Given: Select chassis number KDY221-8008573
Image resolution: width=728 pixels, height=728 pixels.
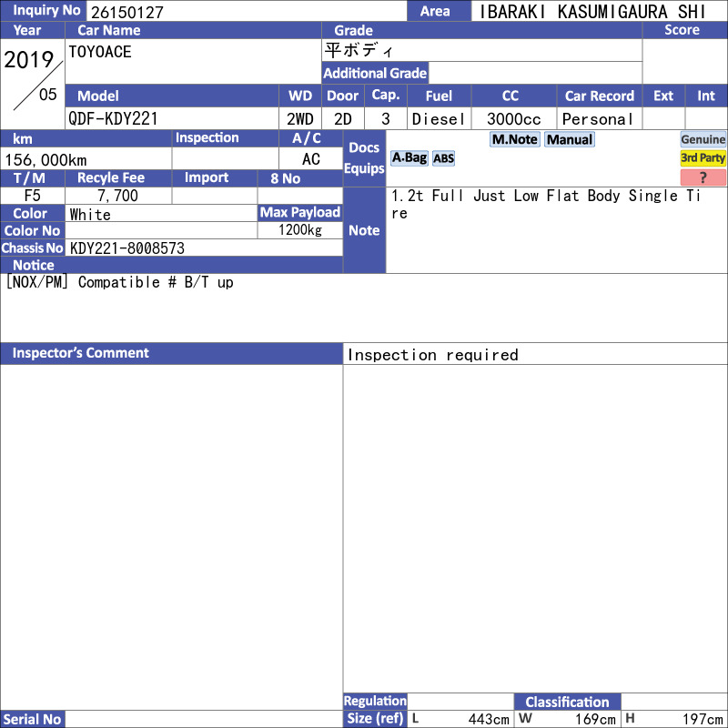Looking at the screenshot, I should coord(126,248).
